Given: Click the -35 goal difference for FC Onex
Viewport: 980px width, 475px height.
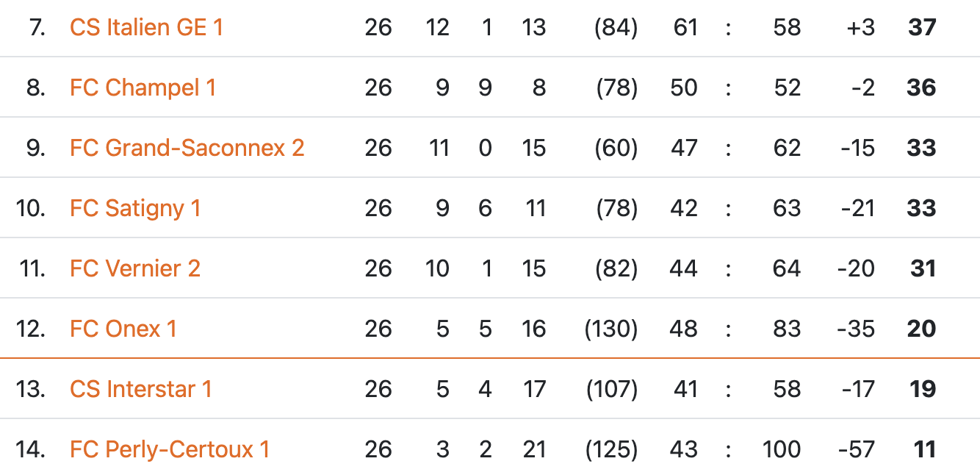Looking at the screenshot, I should [856, 329].
